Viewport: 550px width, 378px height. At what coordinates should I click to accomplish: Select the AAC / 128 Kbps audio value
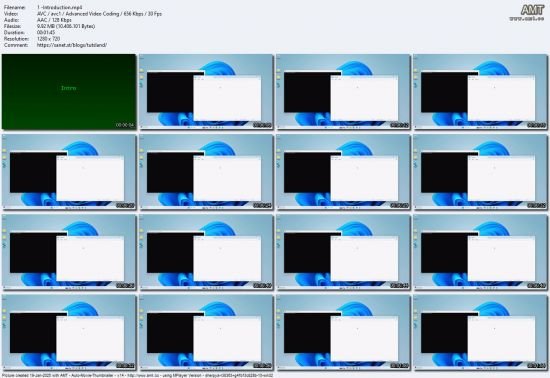[x=54, y=20]
